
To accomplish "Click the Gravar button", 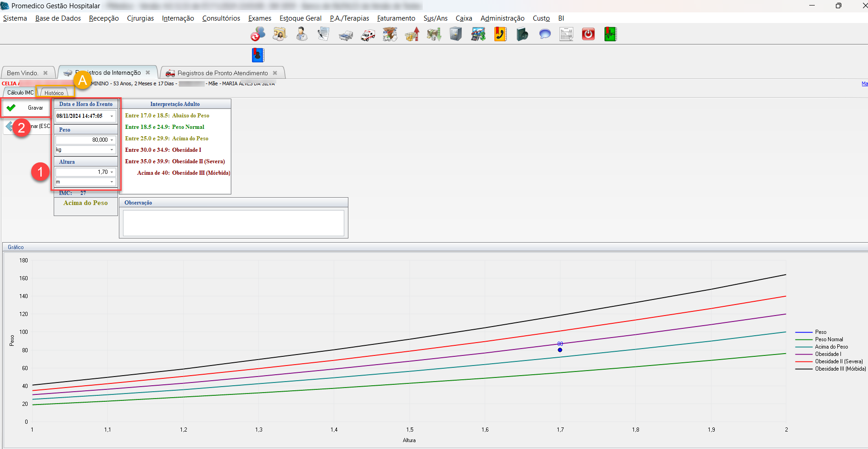I will [26, 108].
